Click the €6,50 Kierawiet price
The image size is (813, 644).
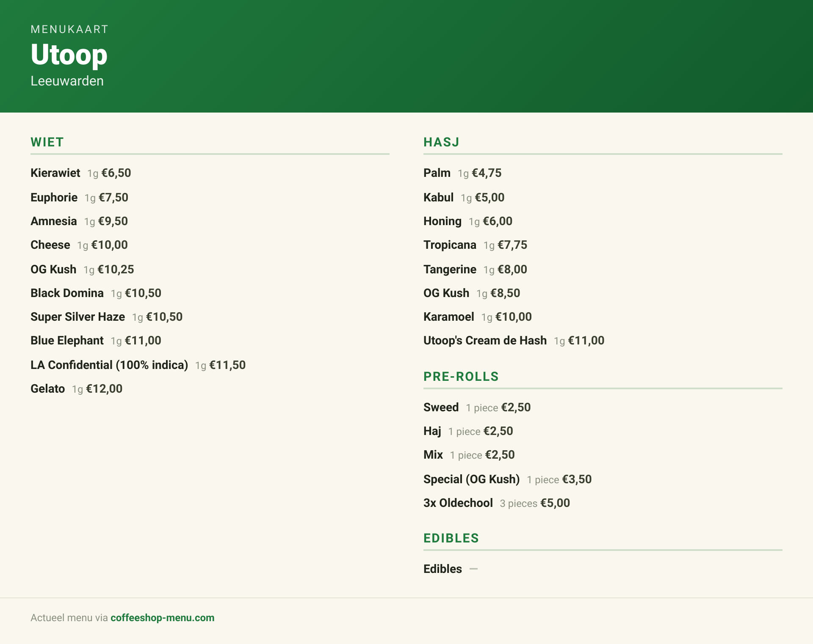[116, 173]
